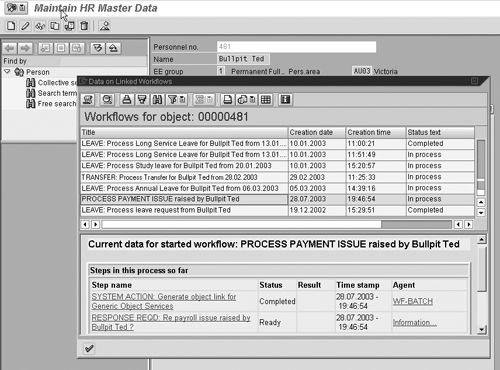Screen dimensions: 500x370
Task: Select the Process Annual Leave workflow row
Action: click(277, 188)
